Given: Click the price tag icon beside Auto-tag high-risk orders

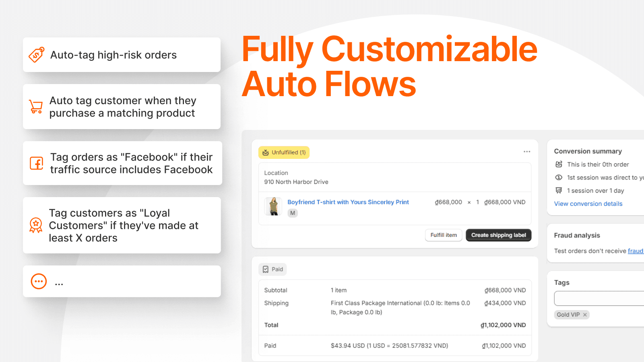Looking at the screenshot, I should [x=36, y=55].
